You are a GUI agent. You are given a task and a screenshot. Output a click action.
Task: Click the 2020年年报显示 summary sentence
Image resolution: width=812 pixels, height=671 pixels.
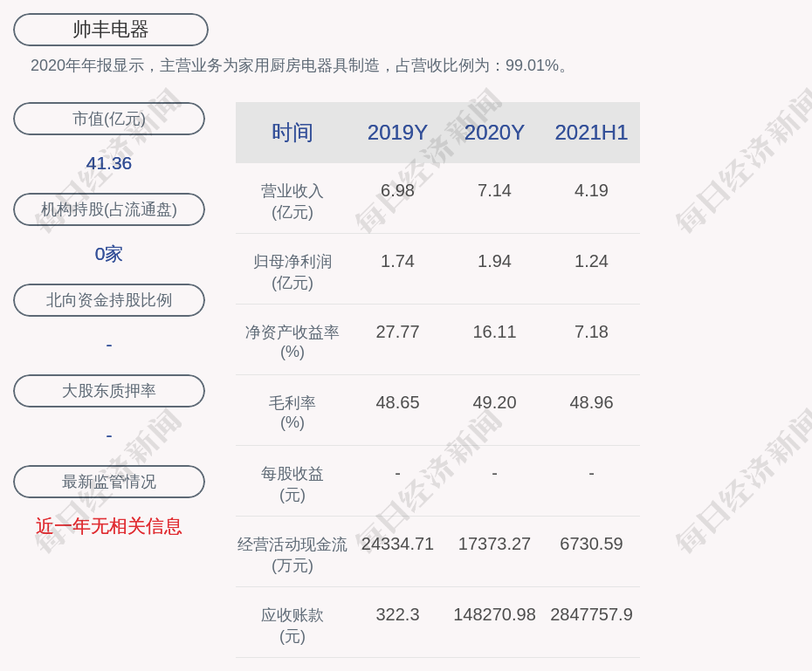300,65
